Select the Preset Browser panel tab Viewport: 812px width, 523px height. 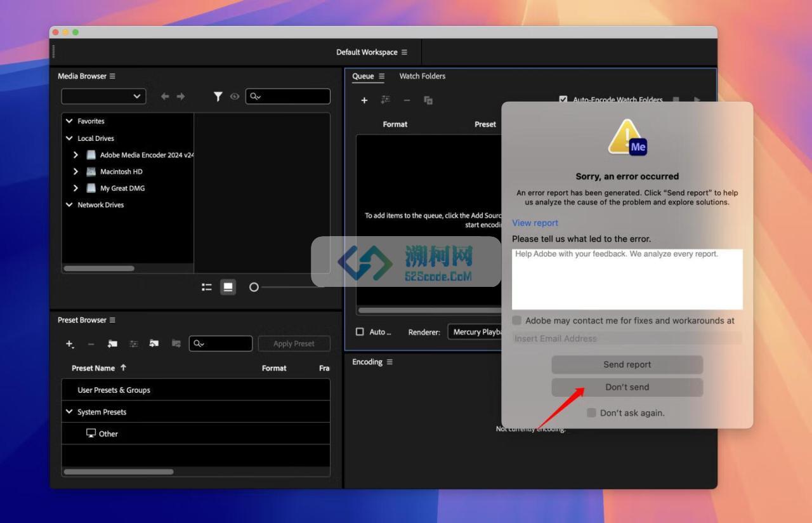pos(82,320)
